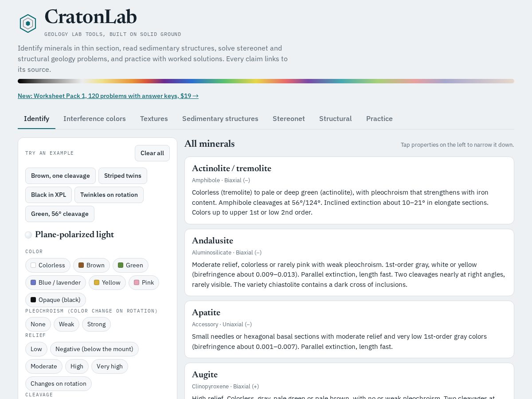Open the Augite mineral card

coord(349,381)
